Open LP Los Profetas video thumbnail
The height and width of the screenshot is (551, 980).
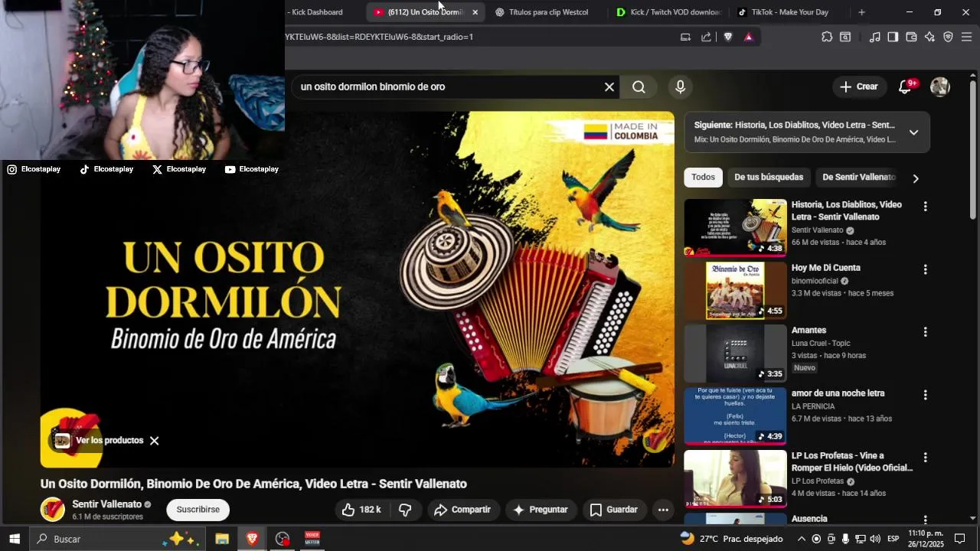pyautogui.click(x=735, y=479)
